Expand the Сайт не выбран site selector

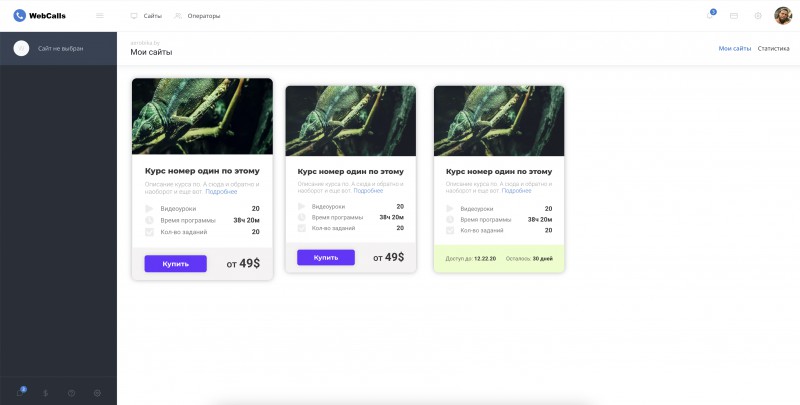58,48
